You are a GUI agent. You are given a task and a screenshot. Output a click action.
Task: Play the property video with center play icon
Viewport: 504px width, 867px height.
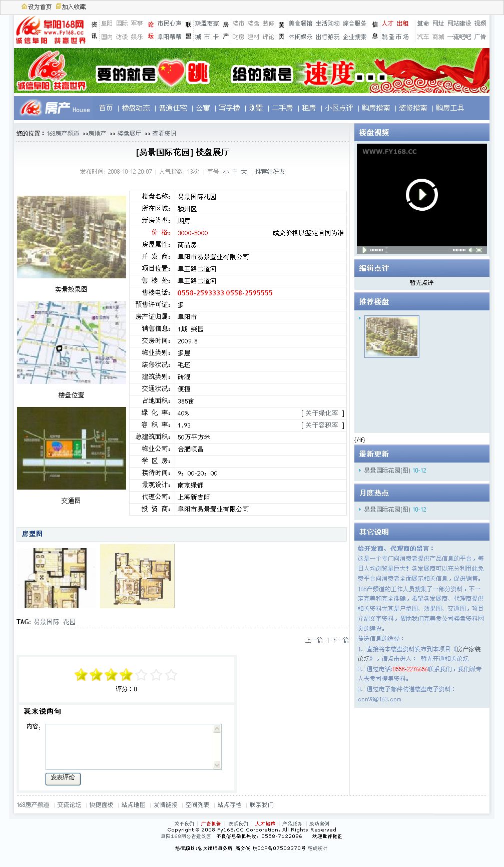pyautogui.click(x=421, y=195)
